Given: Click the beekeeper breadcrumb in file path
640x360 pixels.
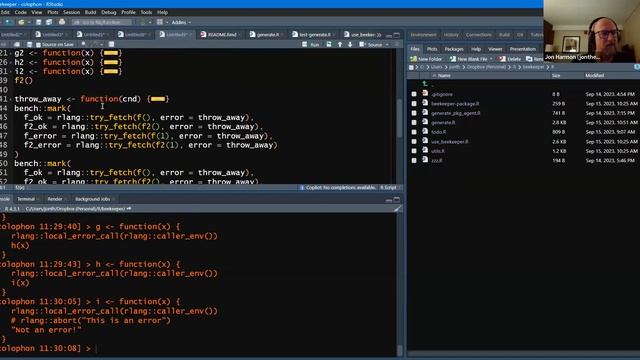Looking at the screenshot, I should (x=534, y=67).
